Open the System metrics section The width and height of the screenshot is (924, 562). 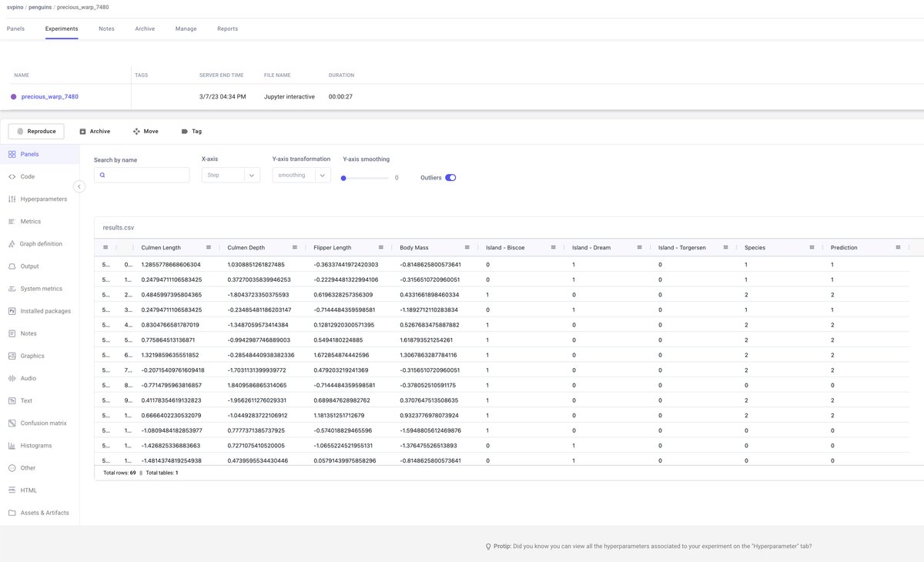point(42,288)
